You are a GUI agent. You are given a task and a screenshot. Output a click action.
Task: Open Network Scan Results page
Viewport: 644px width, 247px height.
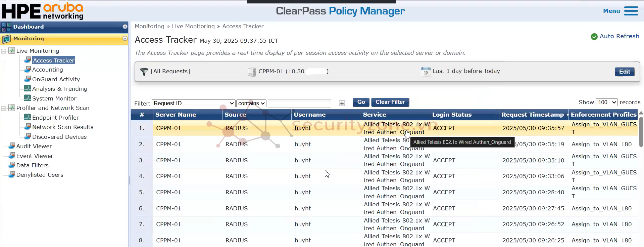tap(63, 127)
